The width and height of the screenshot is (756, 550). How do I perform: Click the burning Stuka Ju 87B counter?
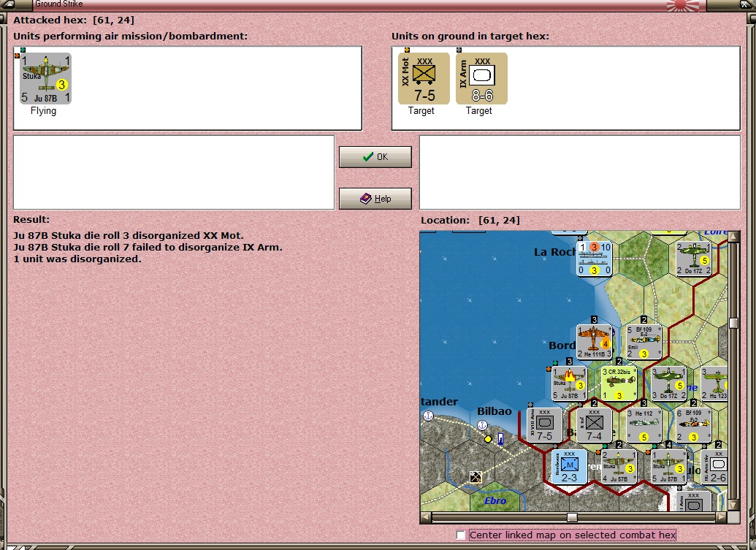[x=570, y=383]
